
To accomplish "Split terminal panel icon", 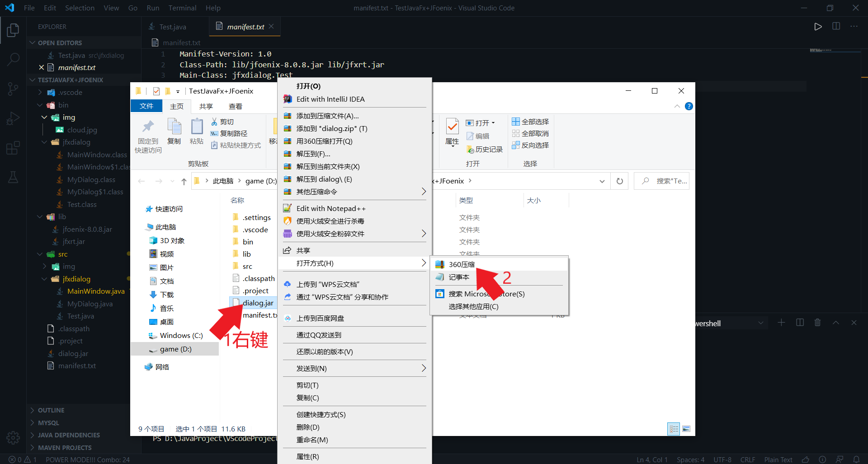I will [800, 323].
